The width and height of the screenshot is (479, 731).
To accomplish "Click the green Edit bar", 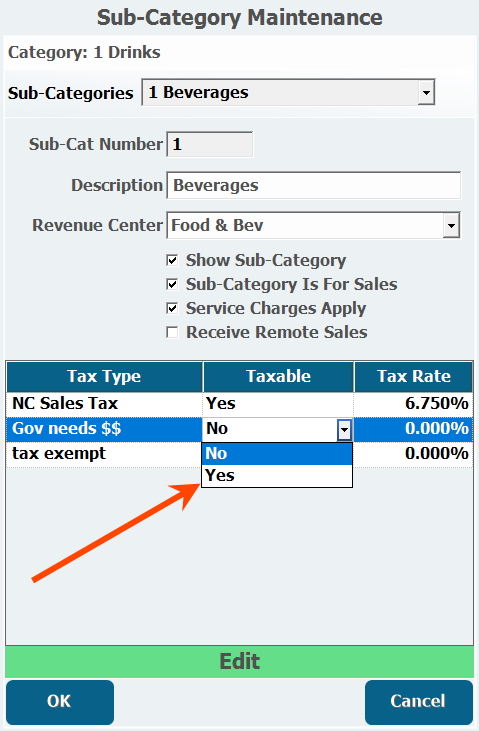I will tap(239, 662).
